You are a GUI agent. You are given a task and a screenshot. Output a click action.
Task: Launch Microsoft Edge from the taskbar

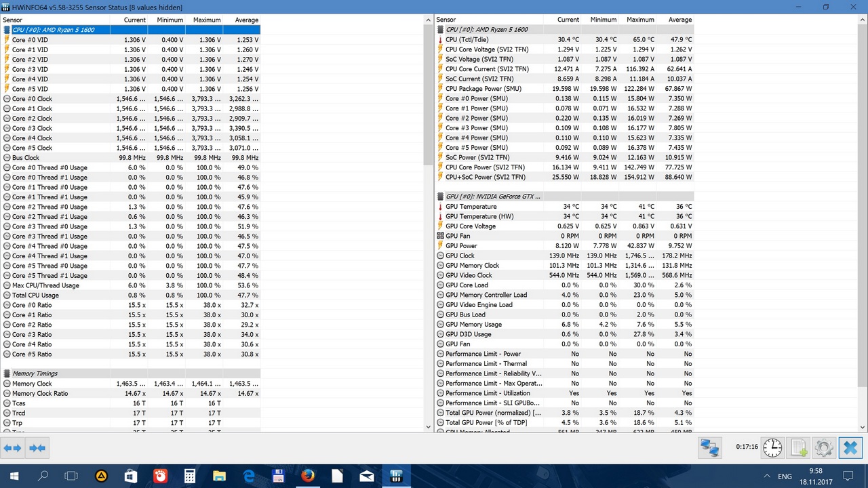point(249,476)
